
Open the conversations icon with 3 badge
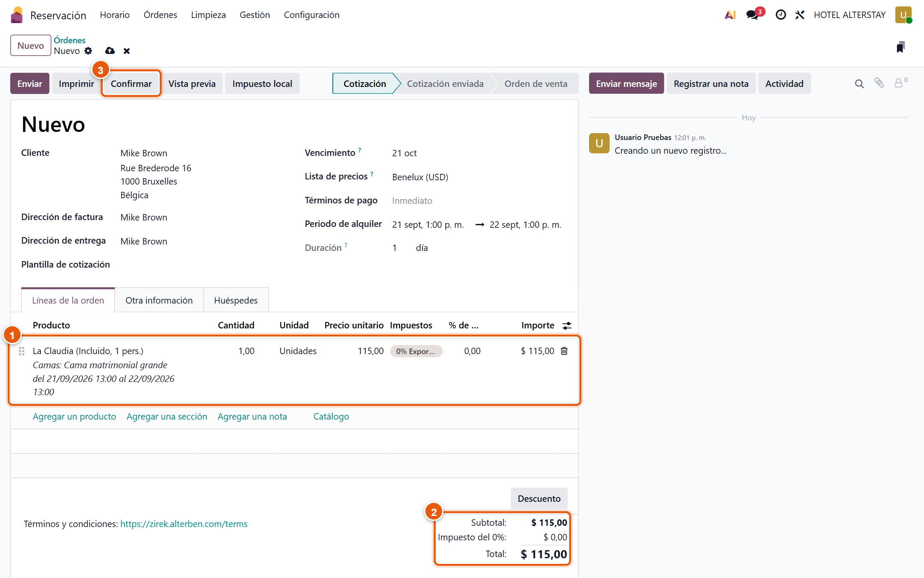[752, 15]
